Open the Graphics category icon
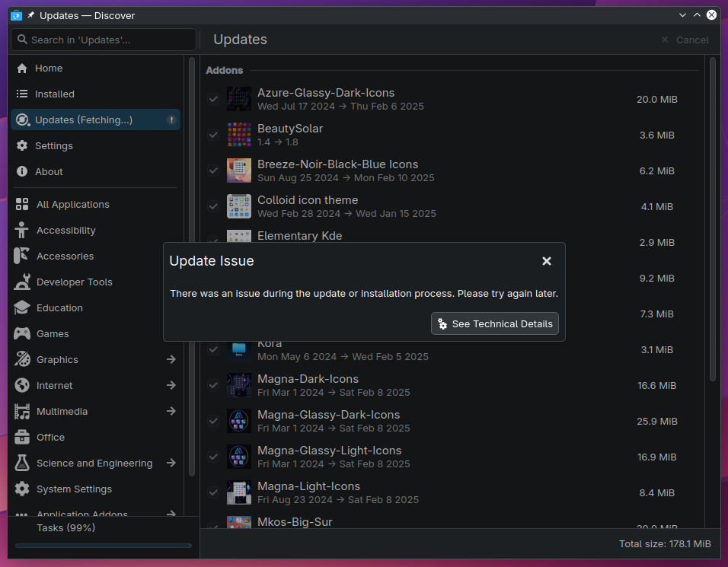 click(22, 359)
